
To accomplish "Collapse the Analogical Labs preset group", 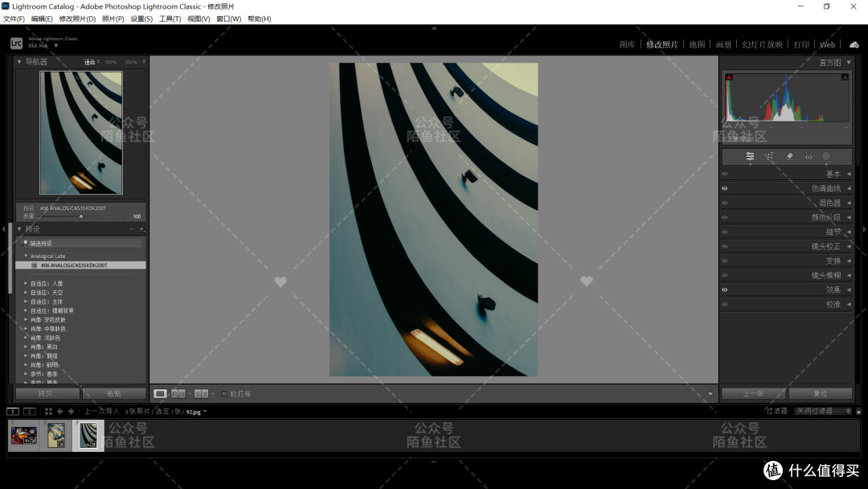I will [x=26, y=256].
